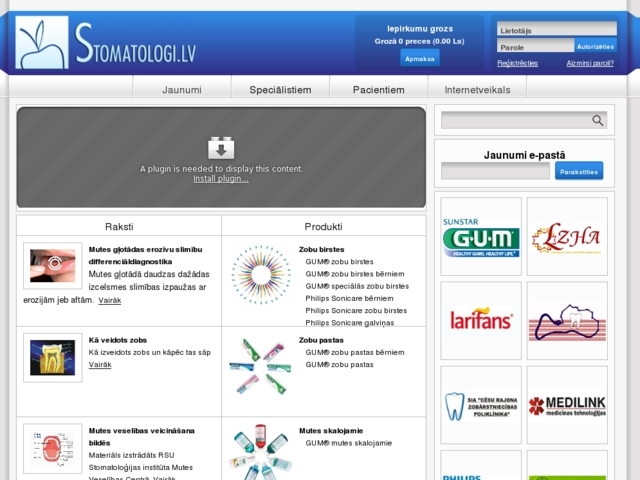Screen dimensions: 640x480
Task: Click the Parakstīties subscribe button
Action: pos(578,171)
